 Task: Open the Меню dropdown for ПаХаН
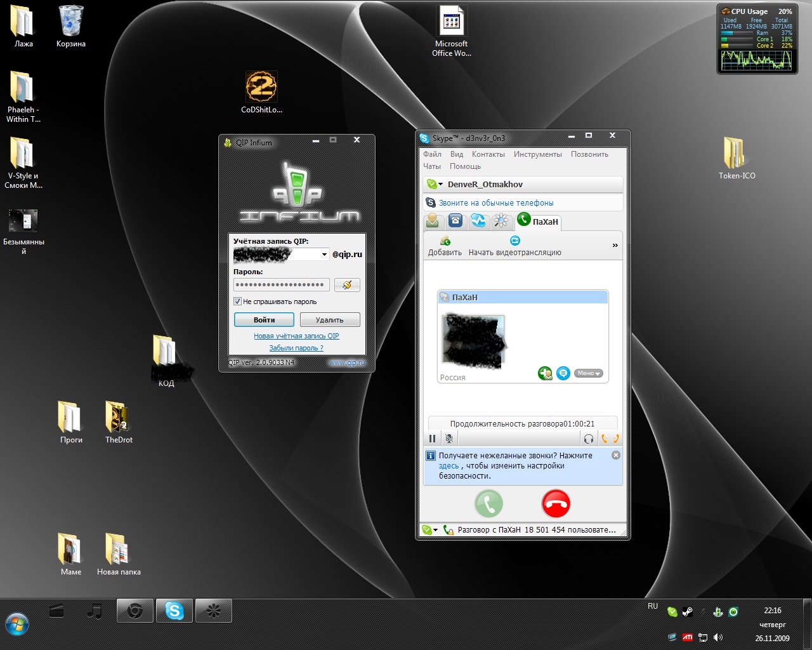(589, 373)
